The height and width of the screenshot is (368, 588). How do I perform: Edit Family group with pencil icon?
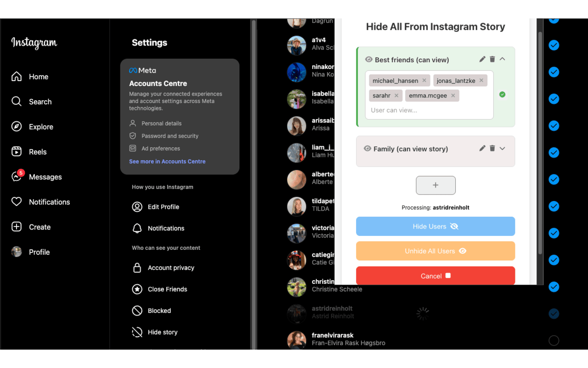(x=482, y=148)
